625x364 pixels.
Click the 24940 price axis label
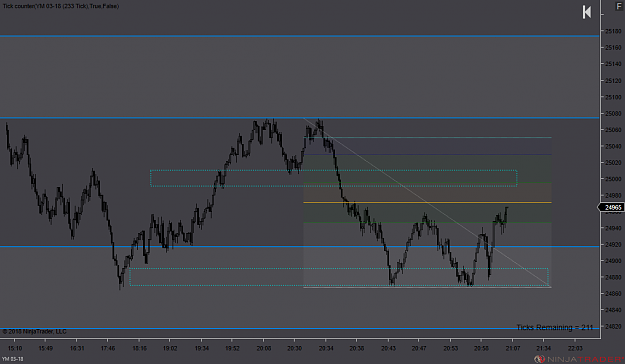tap(613, 228)
